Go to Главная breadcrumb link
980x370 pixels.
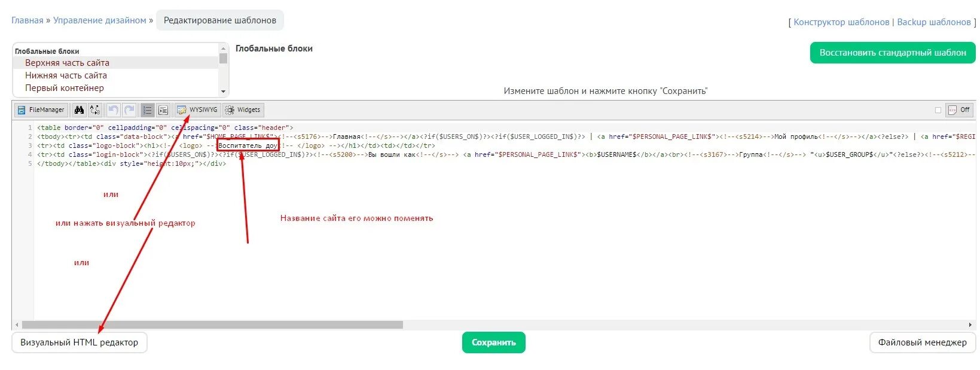pos(28,20)
